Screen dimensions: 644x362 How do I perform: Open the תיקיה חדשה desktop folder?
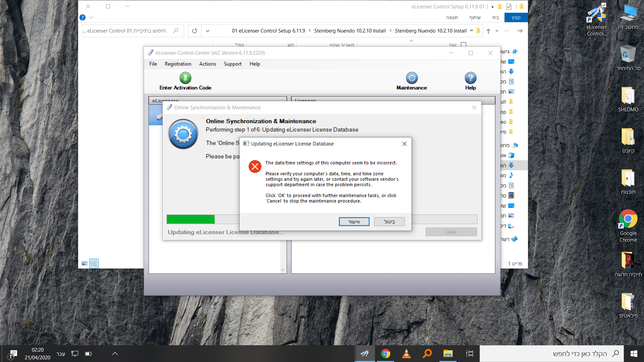[x=628, y=264]
